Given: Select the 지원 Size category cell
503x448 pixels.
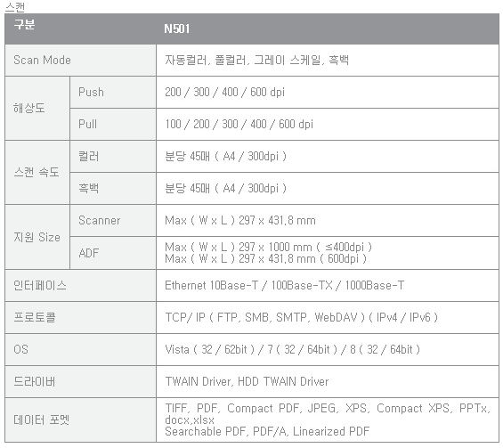Looking at the screenshot, I should (37, 237).
